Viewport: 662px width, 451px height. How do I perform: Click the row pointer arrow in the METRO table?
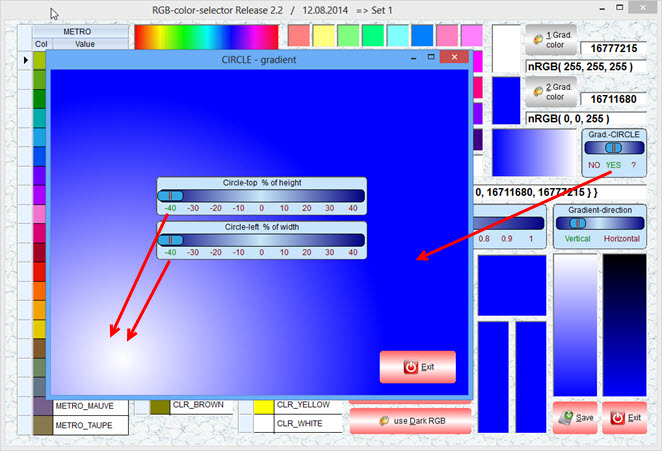pos(26,60)
